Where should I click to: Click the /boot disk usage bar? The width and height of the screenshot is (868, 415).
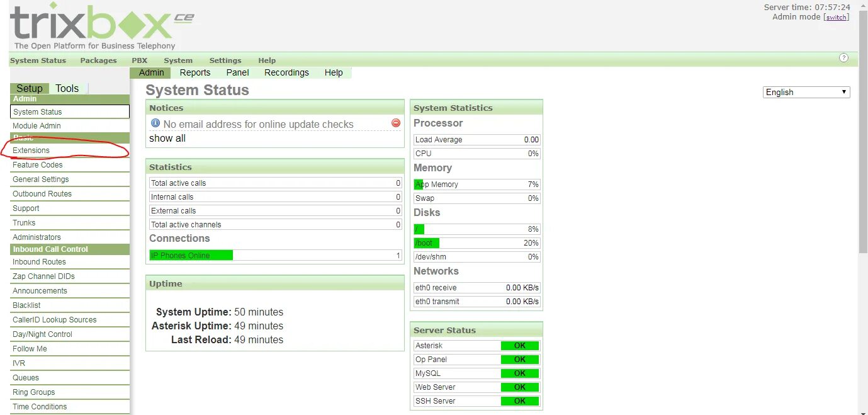(x=477, y=243)
